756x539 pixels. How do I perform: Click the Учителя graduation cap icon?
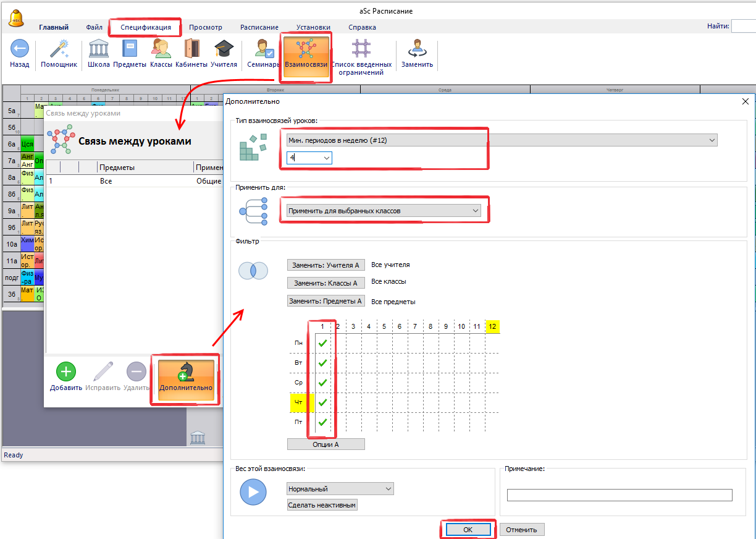224,49
